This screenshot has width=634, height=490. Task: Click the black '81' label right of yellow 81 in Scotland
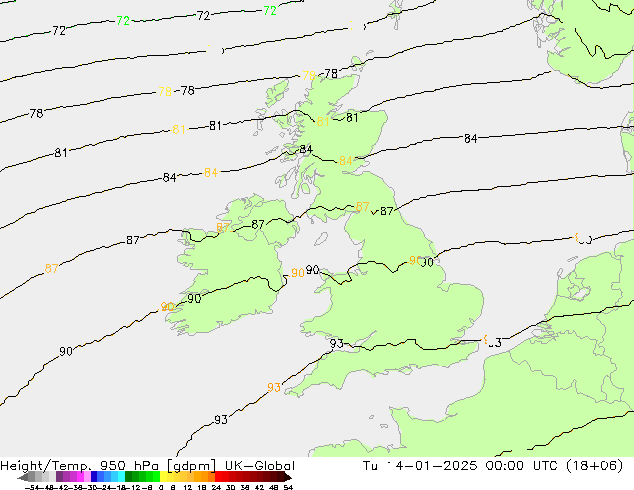click(352, 118)
